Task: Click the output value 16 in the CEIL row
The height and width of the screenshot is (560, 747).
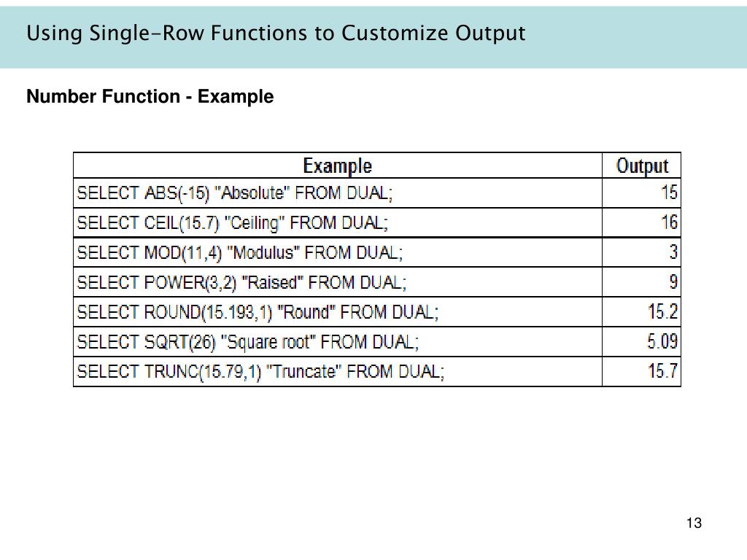Action: pos(669,222)
